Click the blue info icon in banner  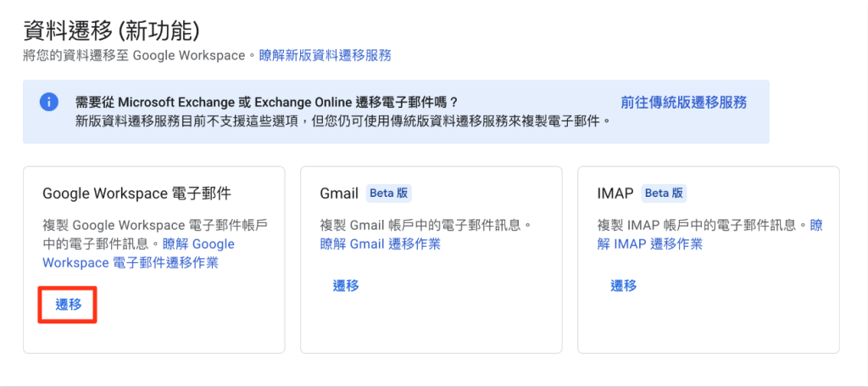click(49, 102)
